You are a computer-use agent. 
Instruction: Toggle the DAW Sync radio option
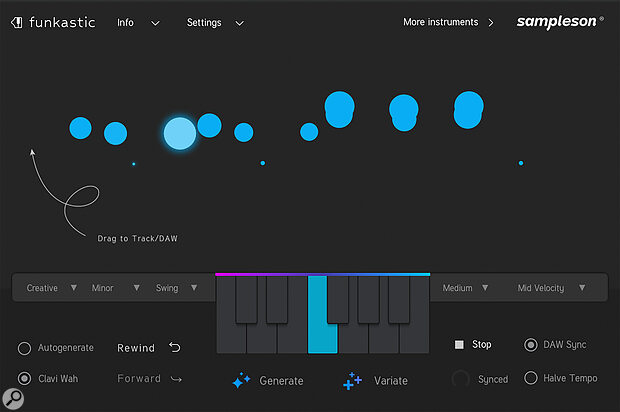pos(531,345)
